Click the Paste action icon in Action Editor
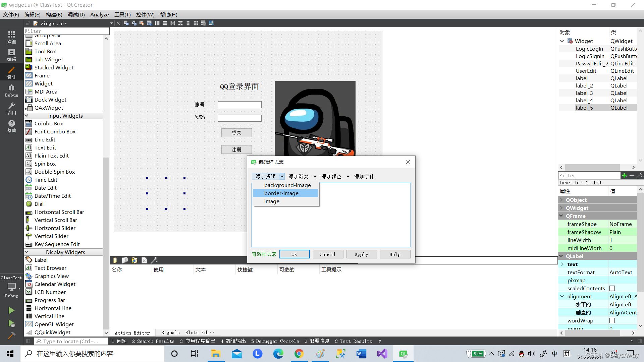644x362 pixels. pos(134,260)
